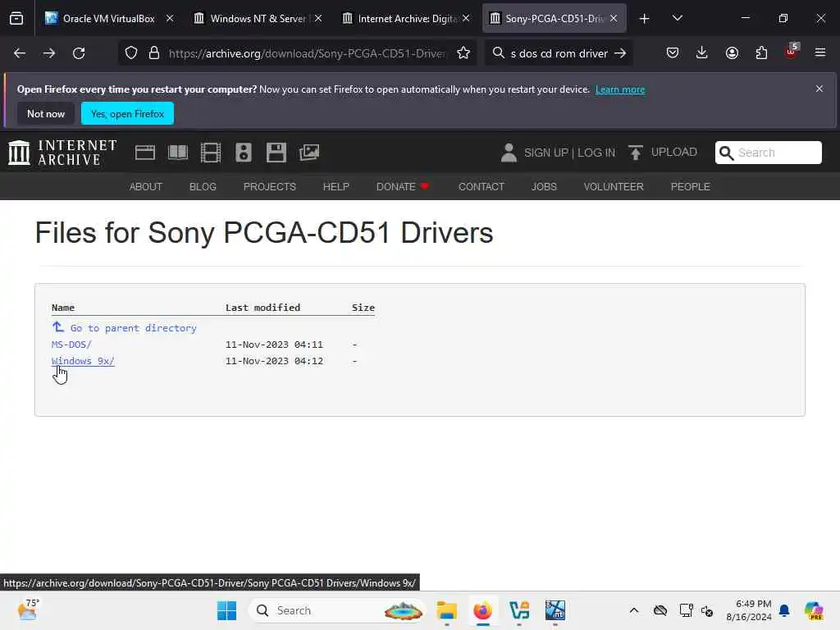Viewport: 840px width, 630px height.
Task: Click the Windows taskbar Search box
Action: point(336,610)
